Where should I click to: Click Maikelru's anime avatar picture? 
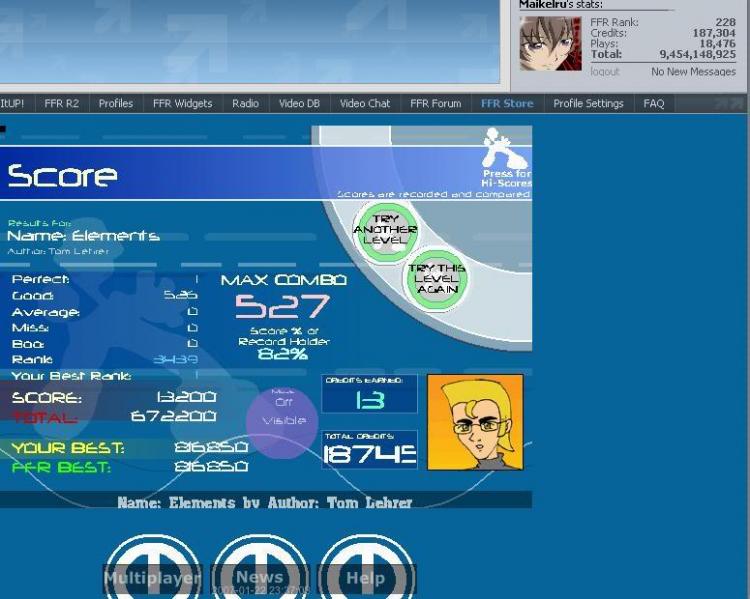(x=551, y=44)
